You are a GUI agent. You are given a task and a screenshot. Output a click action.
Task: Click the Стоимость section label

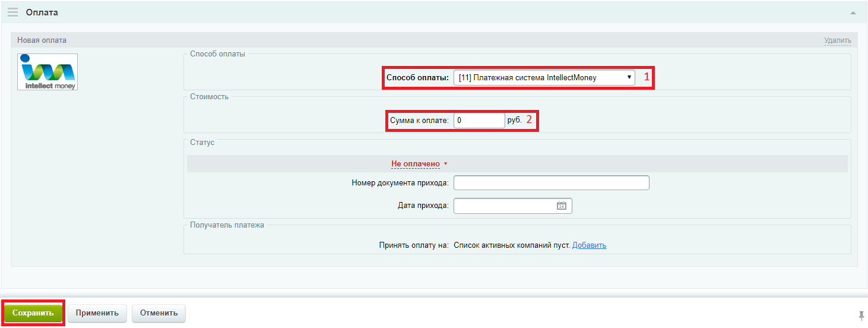[209, 96]
